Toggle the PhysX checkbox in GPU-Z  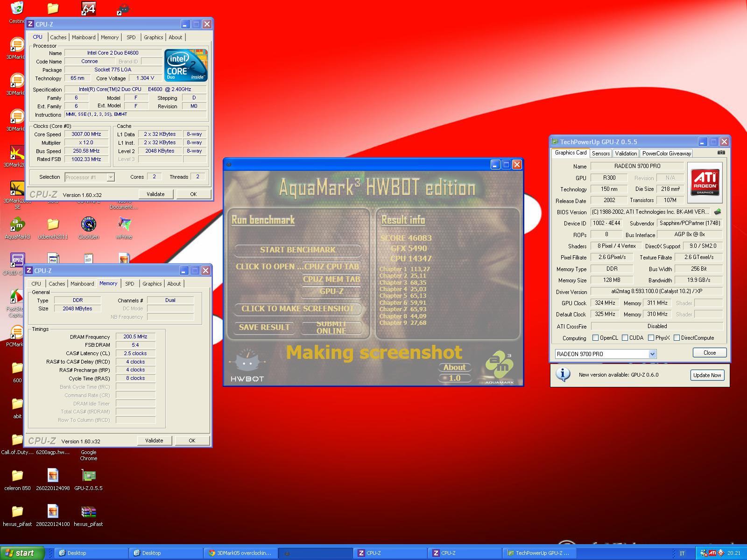pyautogui.click(x=651, y=338)
